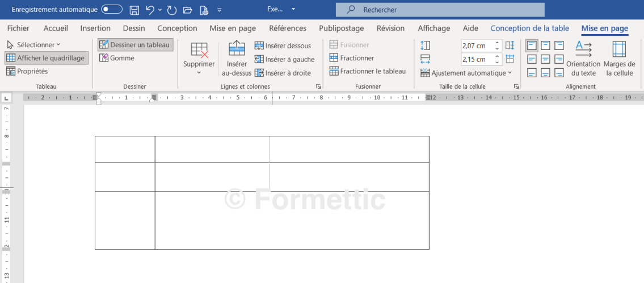The height and width of the screenshot is (283, 644).
Task: Open Orientation du texte
Action: [x=583, y=59]
